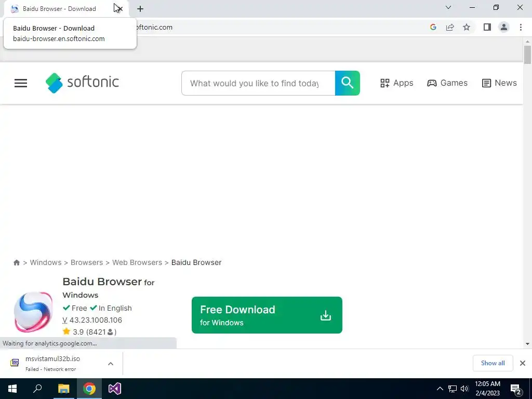Go to the Web Browsers breadcrumb link
Image resolution: width=532 pixels, height=399 pixels.
coord(137,262)
